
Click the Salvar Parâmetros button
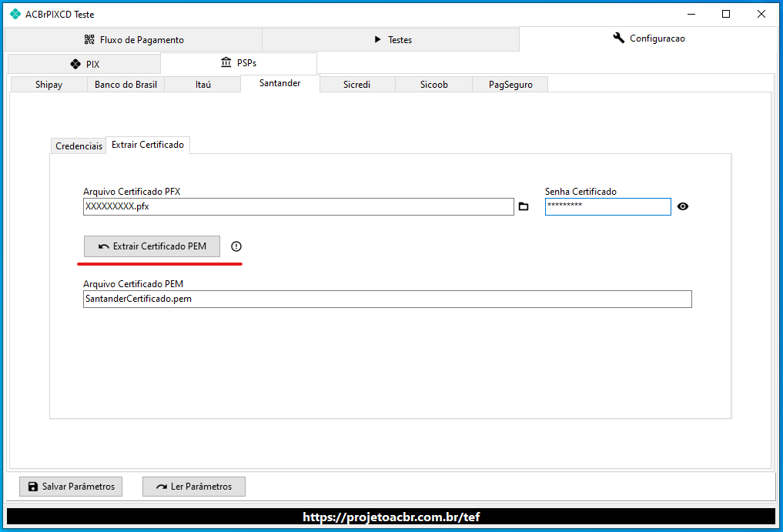[x=71, y=487]
